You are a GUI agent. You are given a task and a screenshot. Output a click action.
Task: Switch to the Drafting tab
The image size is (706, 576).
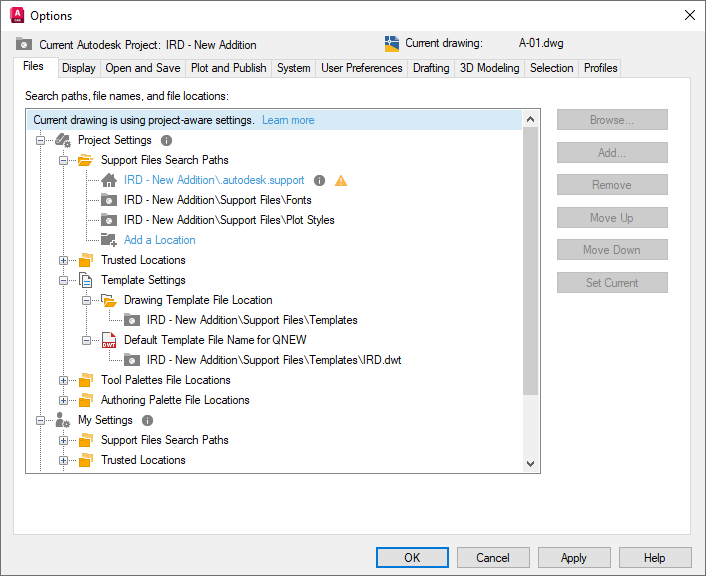coord(431,68)
